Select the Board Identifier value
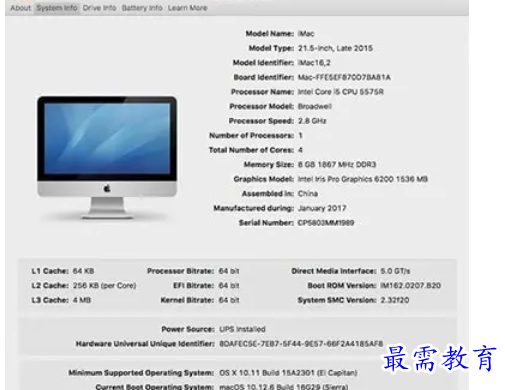Viewport: 505px width, 390px height. click(x=344, y=77)
